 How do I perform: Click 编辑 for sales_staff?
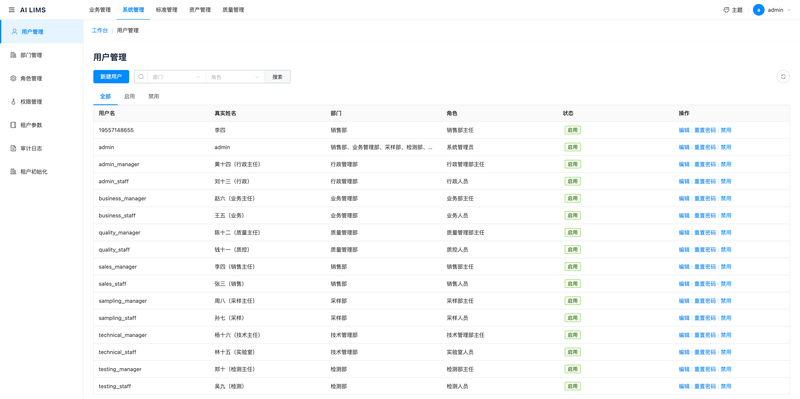tap(684, 284)
